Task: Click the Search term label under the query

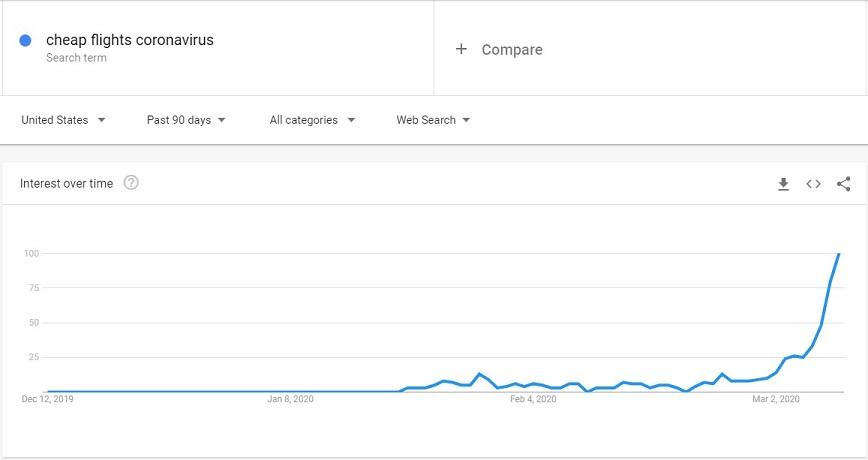Action: pos(76,58)
